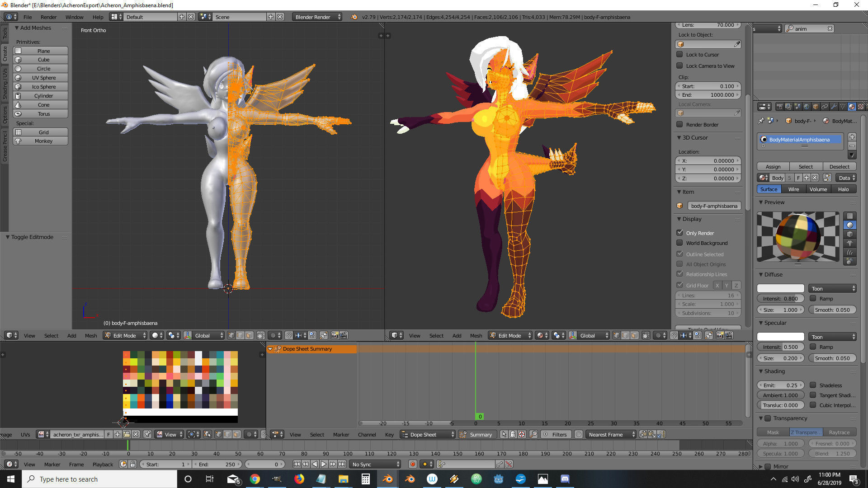Open the Mesh Data triangle tab icon

tap(843, 107)
